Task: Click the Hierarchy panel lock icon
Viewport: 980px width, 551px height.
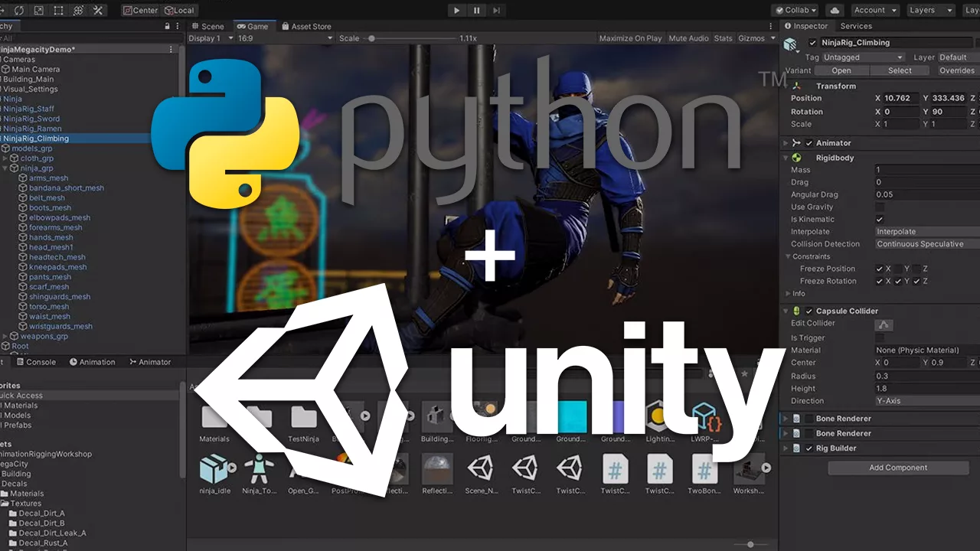Action: (x=168, y=26)
